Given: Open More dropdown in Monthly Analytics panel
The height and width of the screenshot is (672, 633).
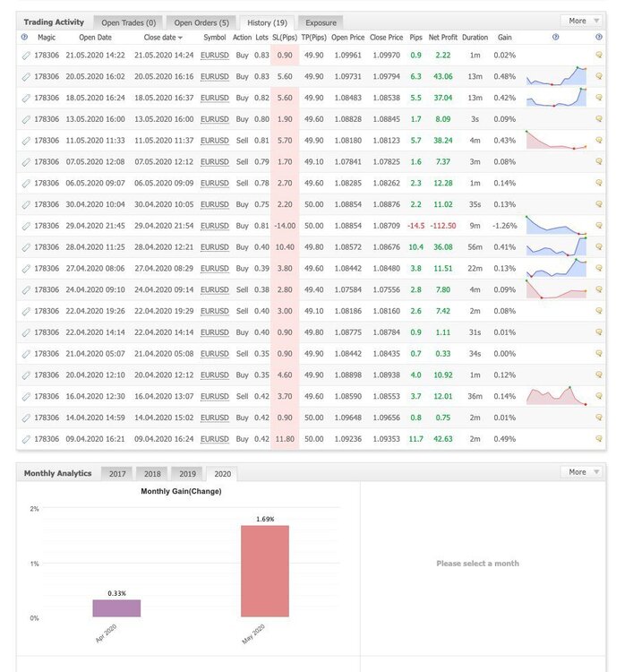Looking at the screenshot, I should (x=583, y=472).
